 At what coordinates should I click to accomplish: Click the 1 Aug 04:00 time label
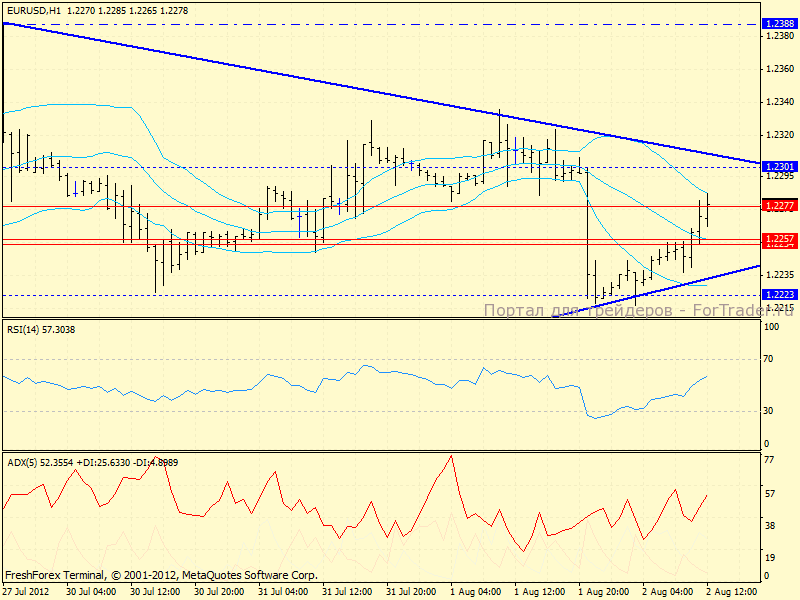pyautogui.click(x=476, y=592)
